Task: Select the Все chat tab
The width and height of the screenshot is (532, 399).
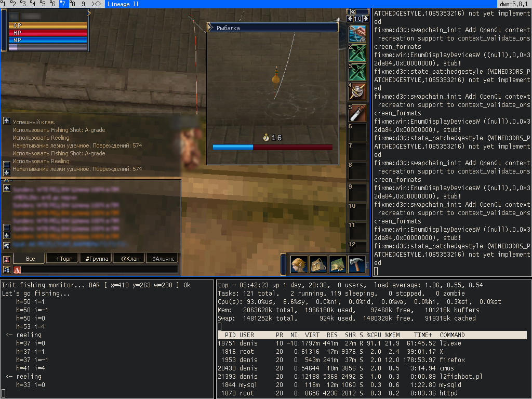Action: [x=29, y=259]
